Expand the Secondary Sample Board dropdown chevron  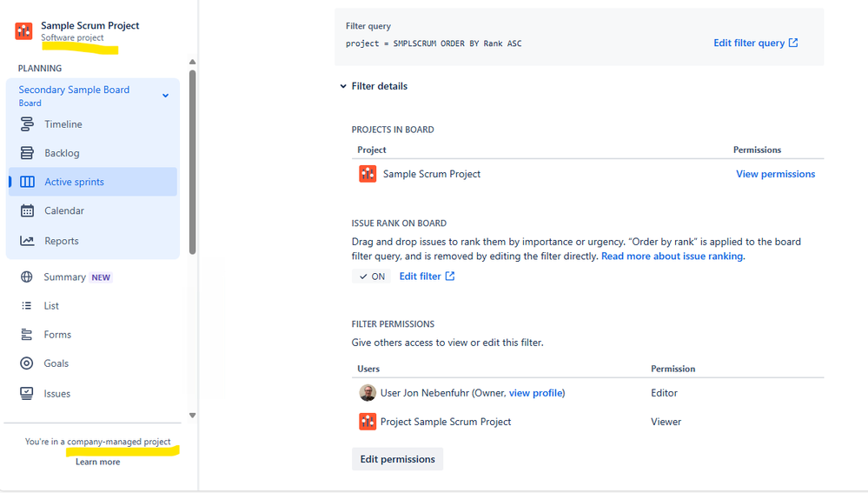pos(165,96)
